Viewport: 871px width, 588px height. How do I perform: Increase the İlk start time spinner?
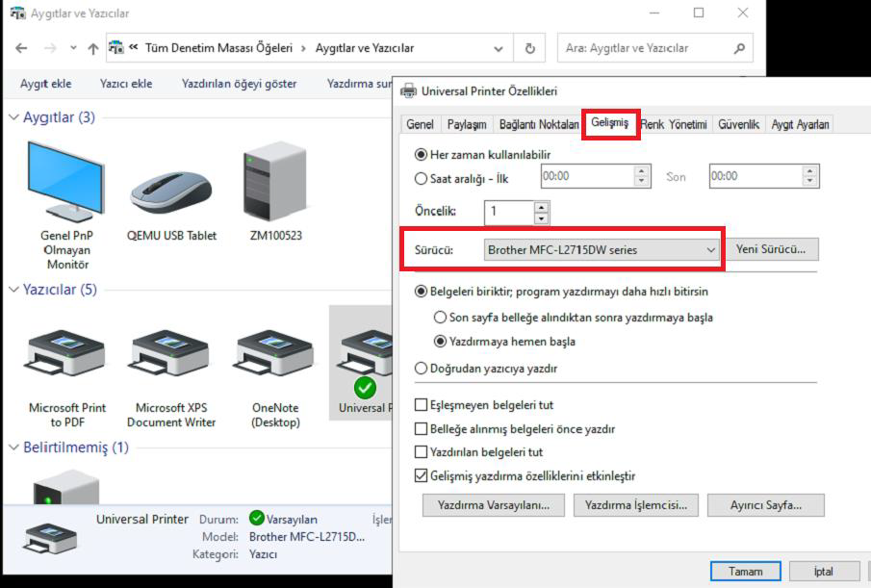coord(642,171)
